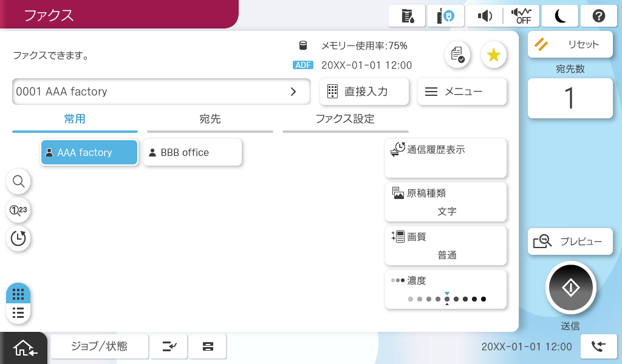Screen dimensions: 622x364
Task: Switch to the 宛先 tab
Action: [x=210, y=120]
